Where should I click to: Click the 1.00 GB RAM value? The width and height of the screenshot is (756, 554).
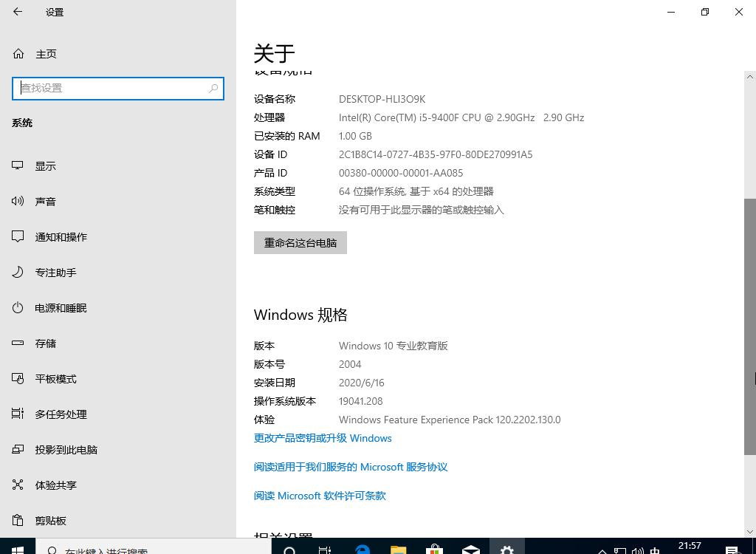pos(355,136)
